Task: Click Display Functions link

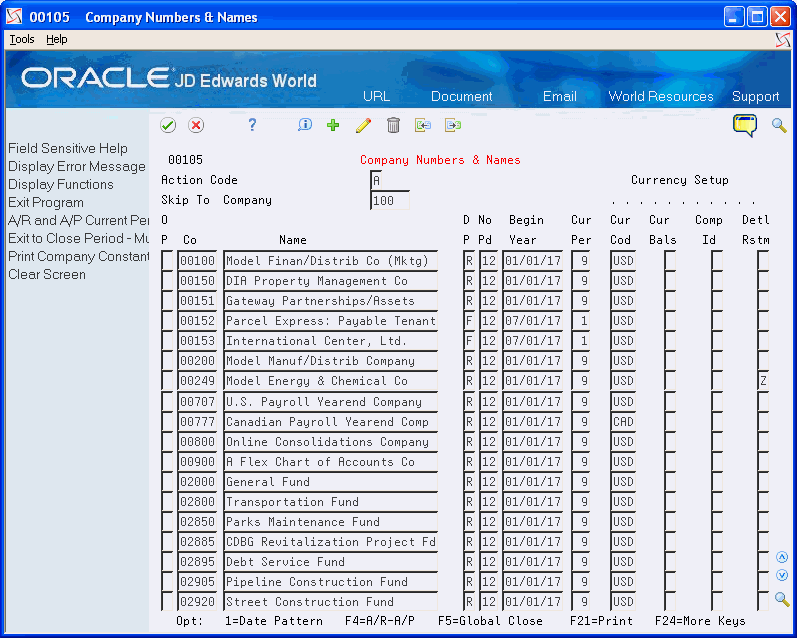Action: coord(60,185)
